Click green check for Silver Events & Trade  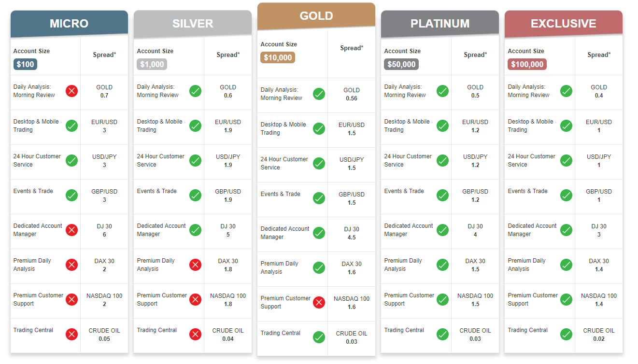(195, 195)
